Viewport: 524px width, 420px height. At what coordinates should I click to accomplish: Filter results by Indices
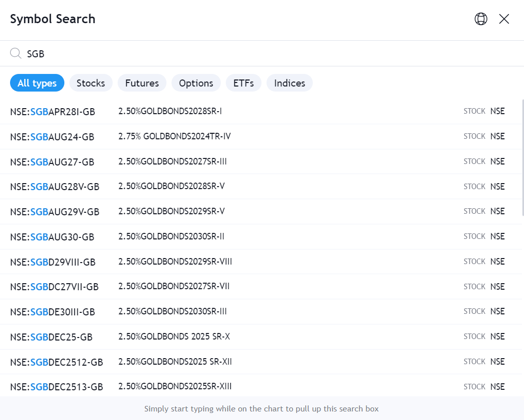pos(290,83)
